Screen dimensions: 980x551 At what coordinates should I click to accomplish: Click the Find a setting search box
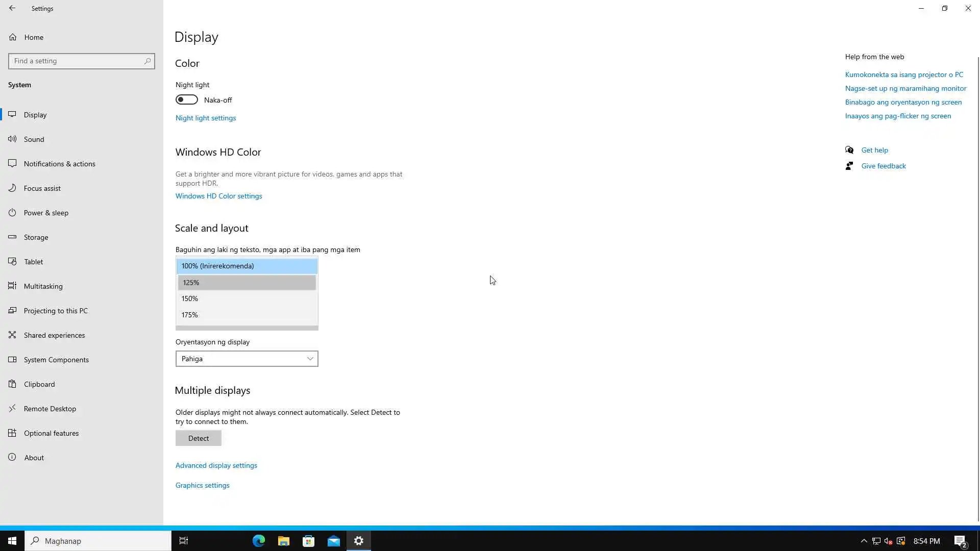click(x=77, y=61)
